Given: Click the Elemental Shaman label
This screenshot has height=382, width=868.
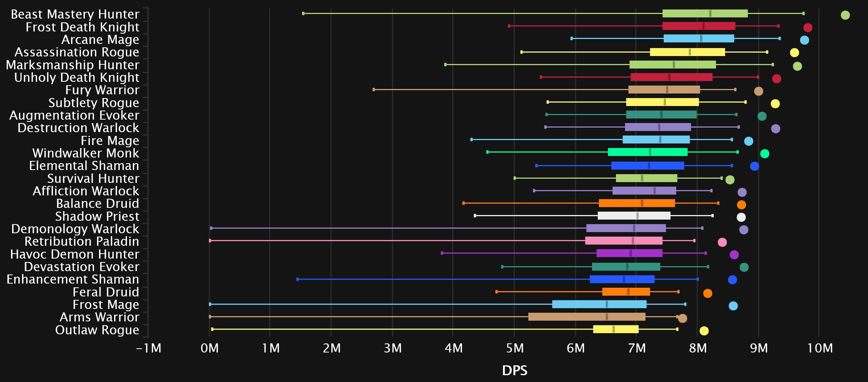Looking at the screenshot, I should (x=84, y=166).
